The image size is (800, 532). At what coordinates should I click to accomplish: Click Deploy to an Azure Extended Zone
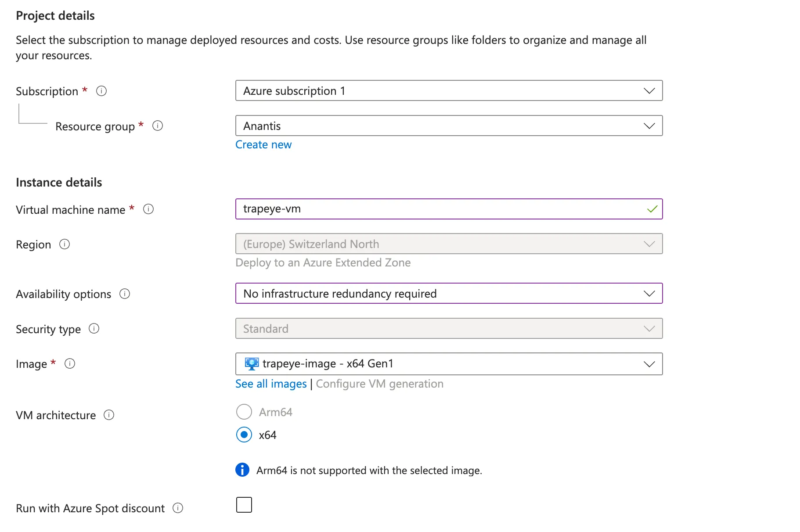pos(323,262)
